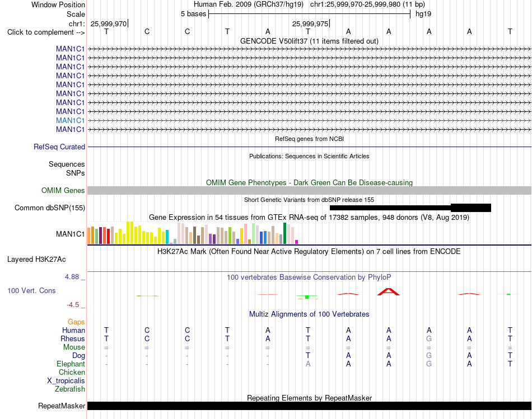The image size is (532, 419).
Task: Click the 'RepeatMasker' track label
Action: pos(62,406)
